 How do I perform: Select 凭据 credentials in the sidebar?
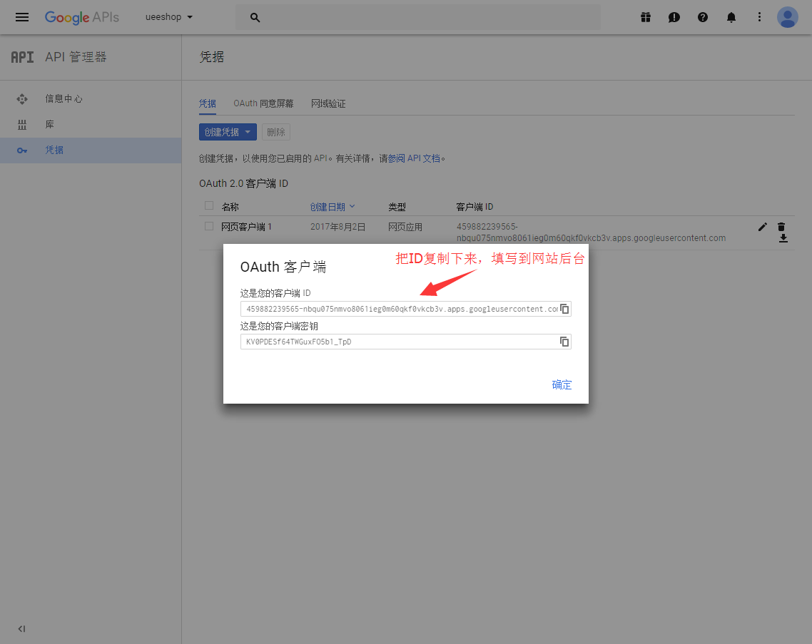point(91,150)
